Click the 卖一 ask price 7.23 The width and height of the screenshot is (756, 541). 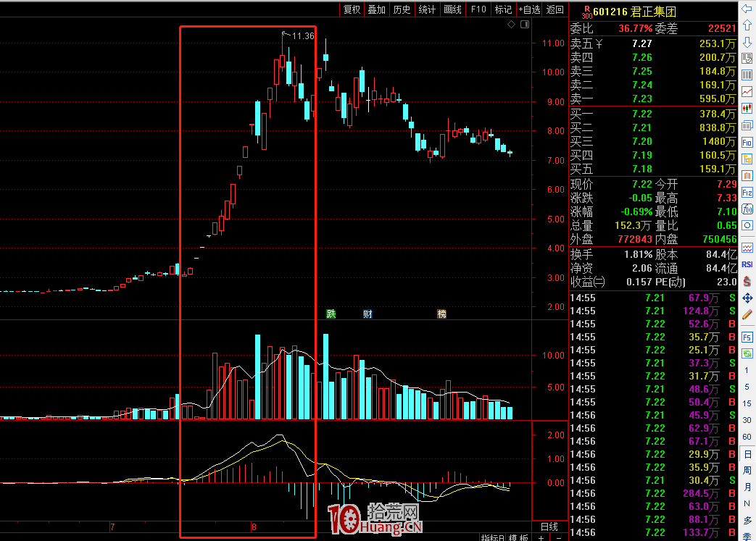point(641,98)
